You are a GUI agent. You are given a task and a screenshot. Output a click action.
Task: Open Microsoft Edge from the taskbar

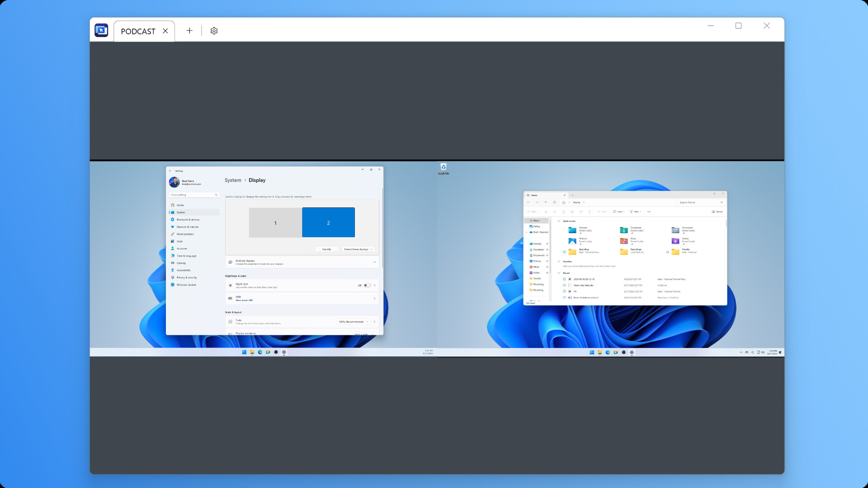tap(260, 352)
